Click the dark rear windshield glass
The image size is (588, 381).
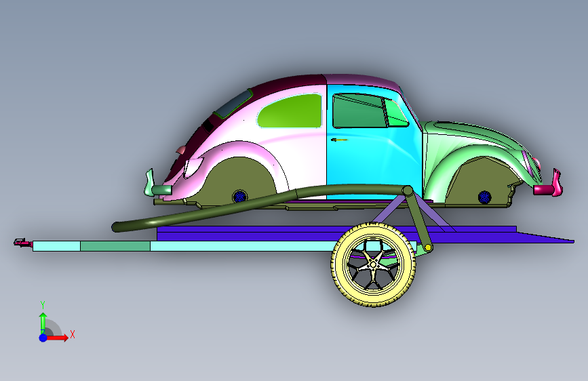233,104
